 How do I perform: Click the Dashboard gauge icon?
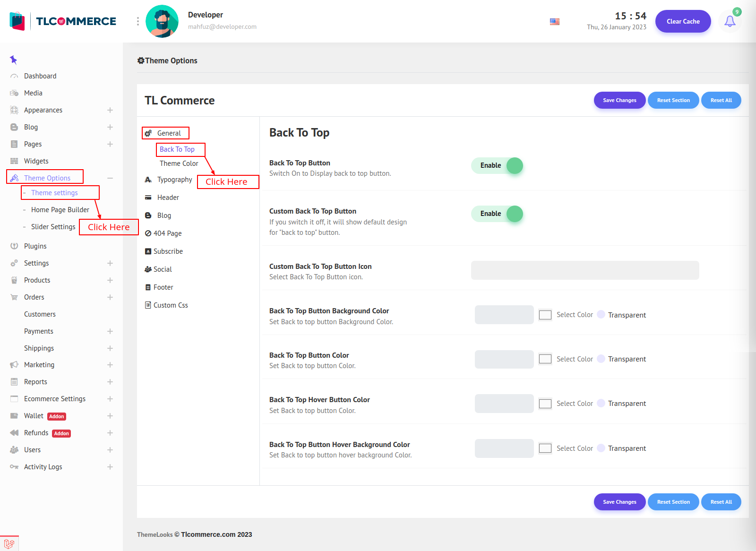pyautogui.click(x=14, y=76)
